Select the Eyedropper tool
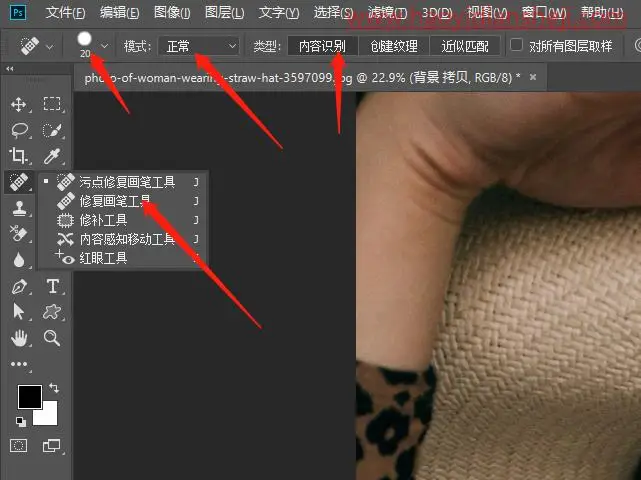 52,156
